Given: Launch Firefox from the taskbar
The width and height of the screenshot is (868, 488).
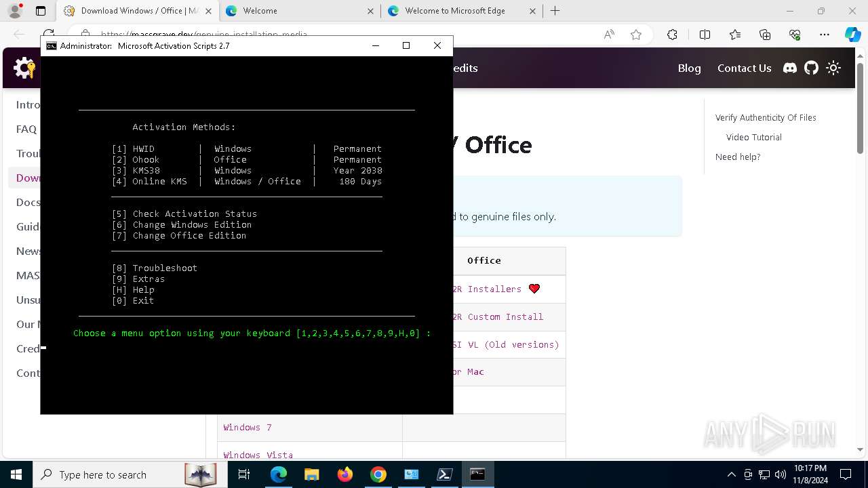Looking at the screenshot, I should pos(345,474).
